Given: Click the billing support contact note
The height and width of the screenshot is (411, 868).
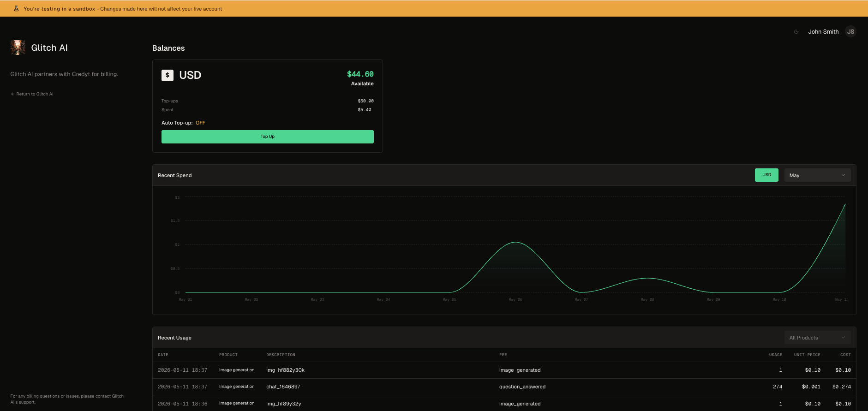Looking at the screenshot, I should point(67,399).
